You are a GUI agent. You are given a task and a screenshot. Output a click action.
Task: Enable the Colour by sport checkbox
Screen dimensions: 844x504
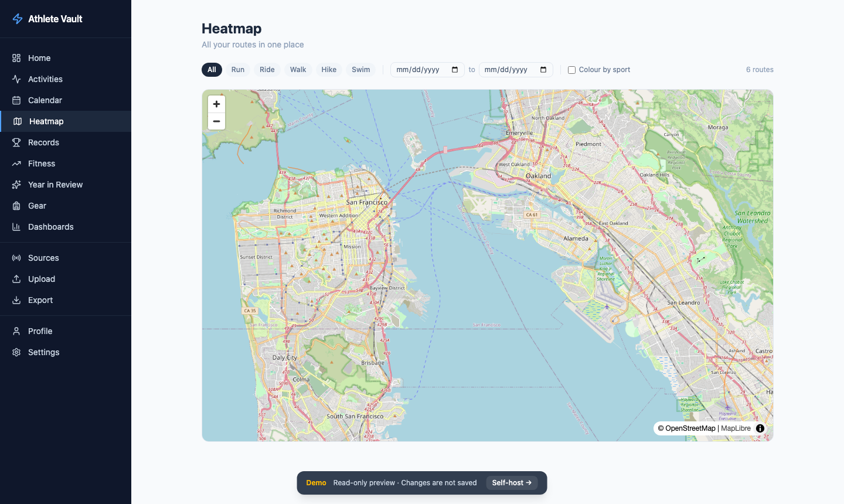(x=571, y=70)
